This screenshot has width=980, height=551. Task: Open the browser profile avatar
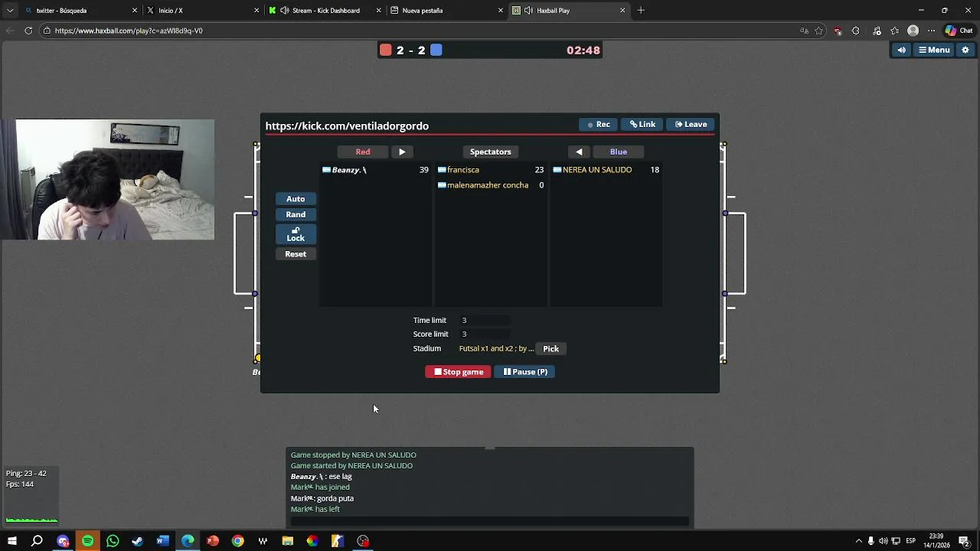pyautogui.click(x=913, y=31)
